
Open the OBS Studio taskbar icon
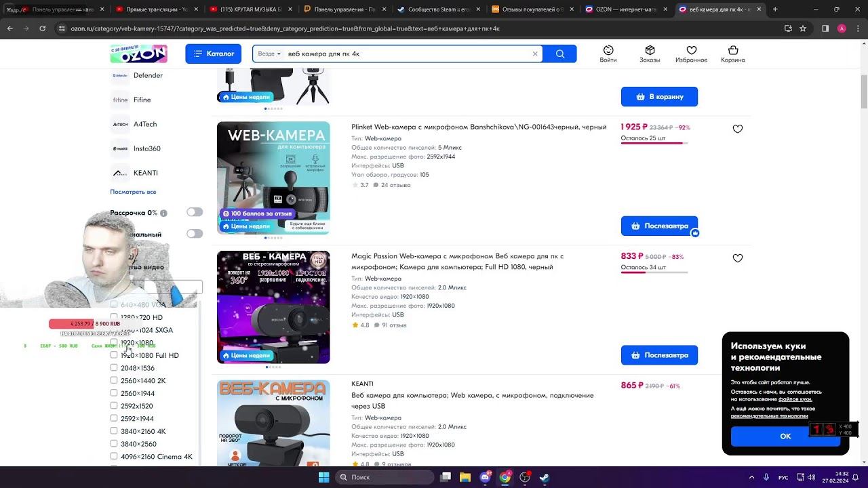[x=525, y=477]
